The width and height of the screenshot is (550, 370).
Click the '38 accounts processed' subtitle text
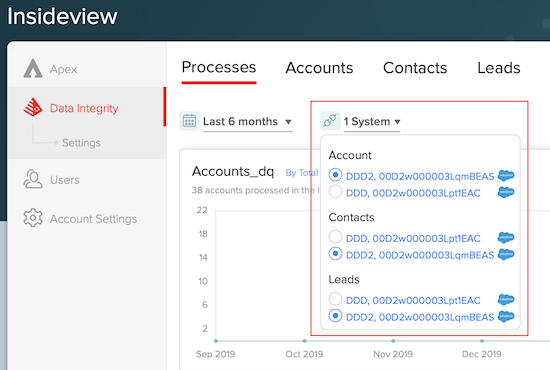255,190
